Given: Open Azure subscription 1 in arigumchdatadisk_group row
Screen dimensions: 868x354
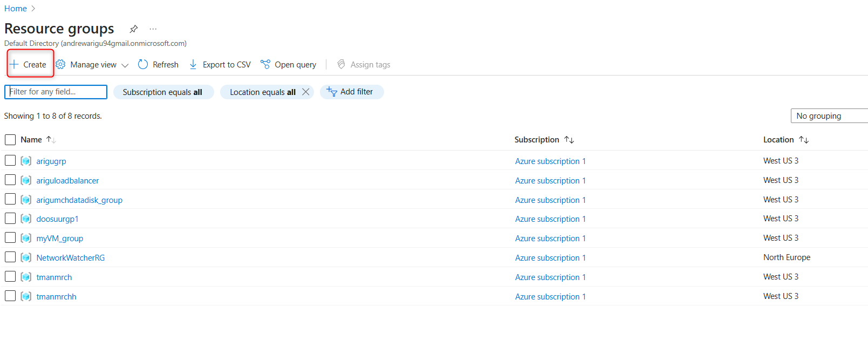Looking at the screenshot, I should click(x=550, y=200).
